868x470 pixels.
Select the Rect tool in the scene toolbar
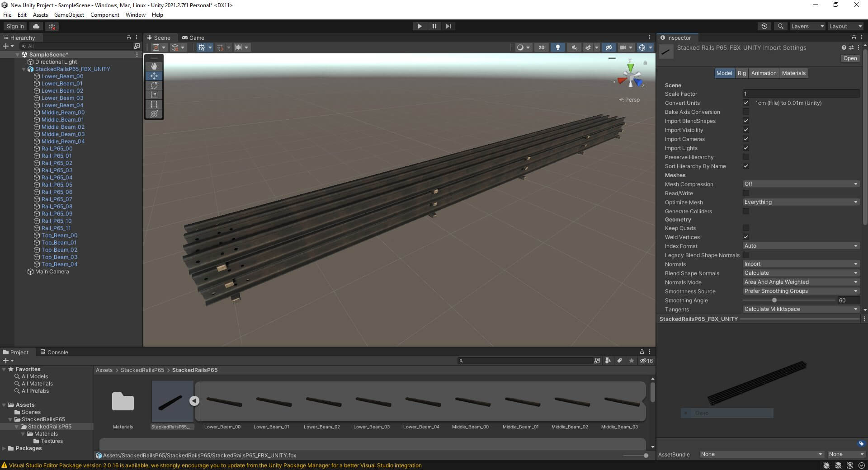[154, 104]
